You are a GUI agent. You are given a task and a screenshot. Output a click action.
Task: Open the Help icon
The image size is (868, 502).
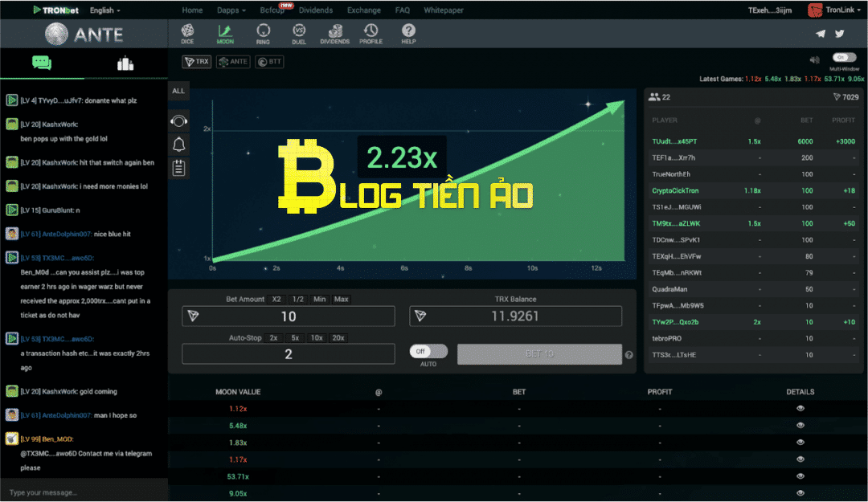click(408, 34)
